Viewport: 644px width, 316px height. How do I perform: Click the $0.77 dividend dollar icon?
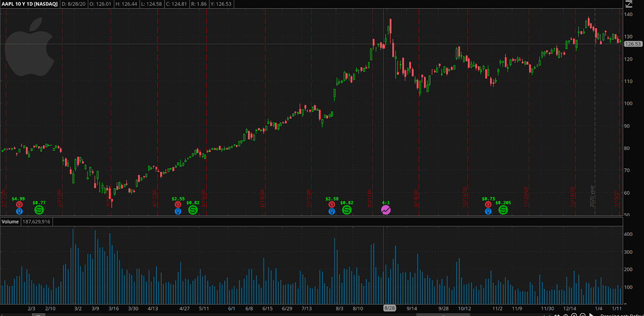coord(40,210)
